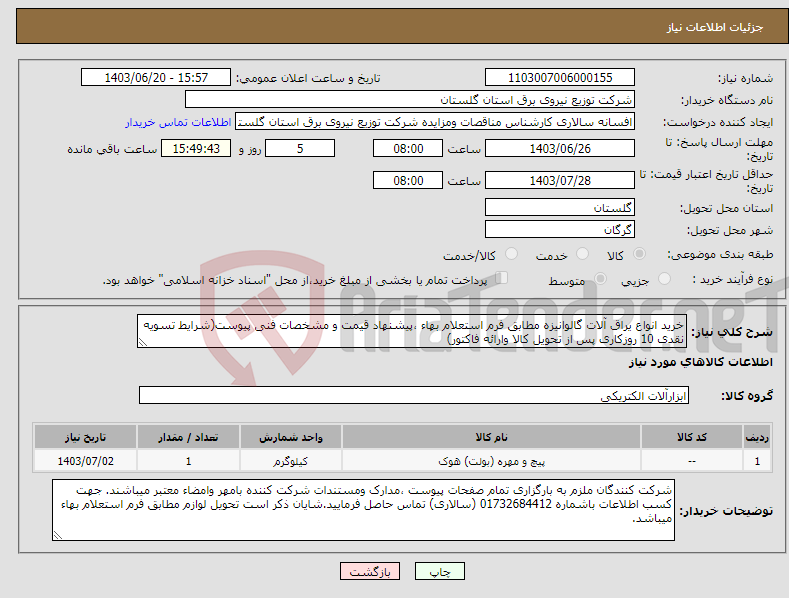Click the goods group field ابزارآلات الکتریکی
789x598 pixels.
pyautogui.click(x=414, y=396)
